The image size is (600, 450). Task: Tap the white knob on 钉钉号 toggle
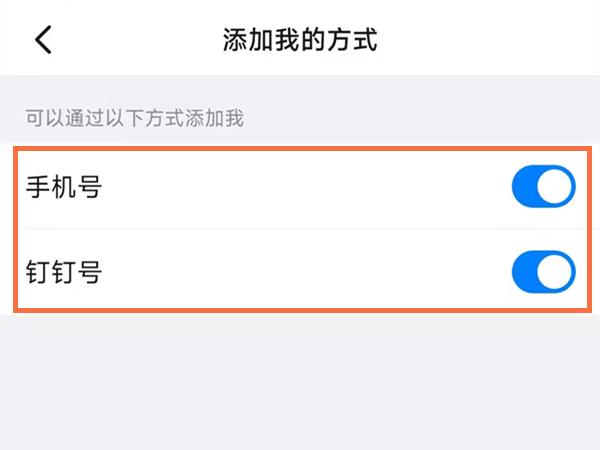(557, 271)
